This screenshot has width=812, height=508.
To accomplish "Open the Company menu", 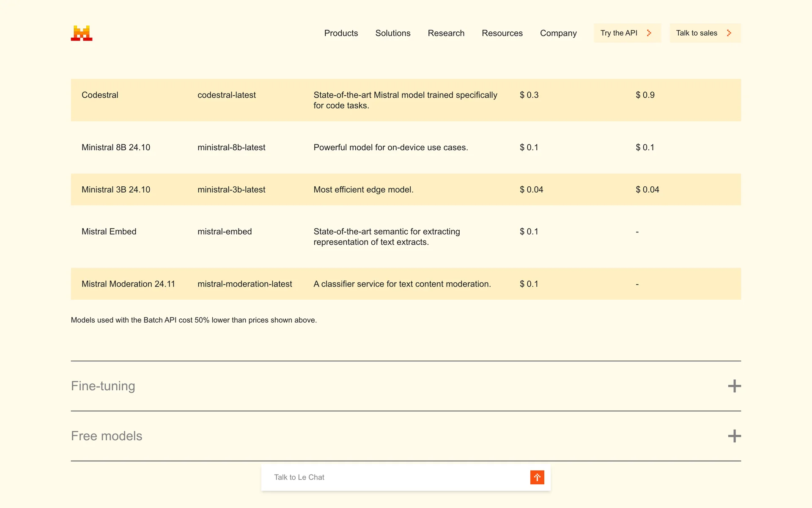I will [558, 33].
